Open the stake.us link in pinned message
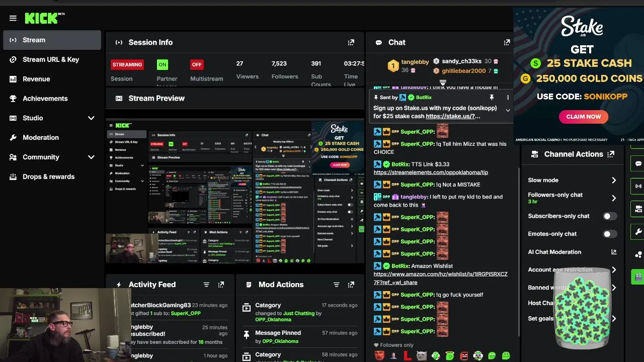644x362 pixels. pyautogui.click(x=453, y=116)
